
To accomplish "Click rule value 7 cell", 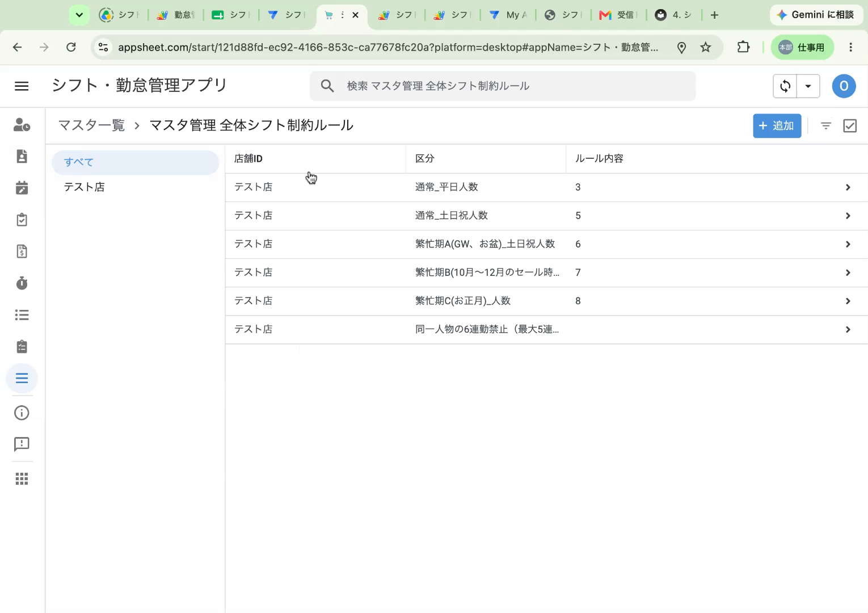I will coord(578,272).
